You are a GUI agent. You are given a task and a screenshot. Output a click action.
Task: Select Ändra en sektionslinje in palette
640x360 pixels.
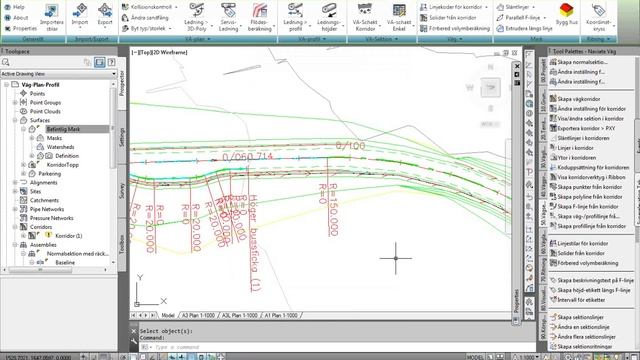(580, 327)
